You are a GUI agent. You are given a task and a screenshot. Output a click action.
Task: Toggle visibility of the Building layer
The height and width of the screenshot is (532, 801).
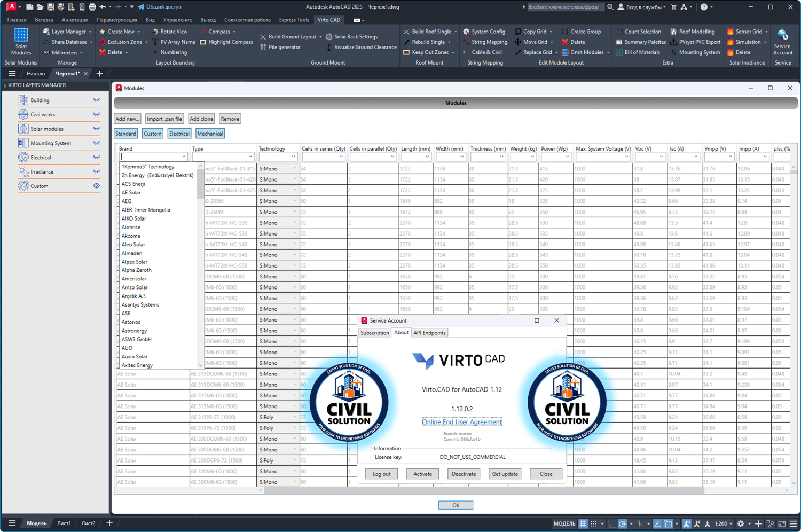click(x=97, y=100)
